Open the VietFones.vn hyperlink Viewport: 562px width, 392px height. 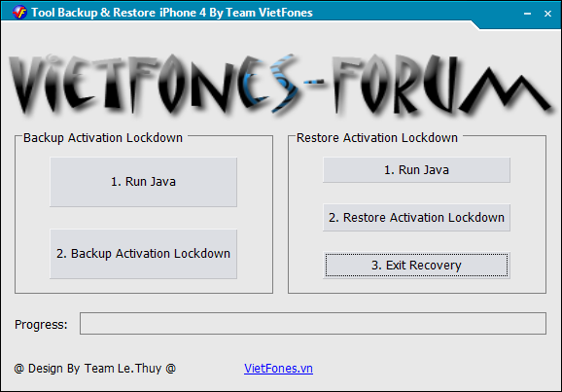(278, 369)
